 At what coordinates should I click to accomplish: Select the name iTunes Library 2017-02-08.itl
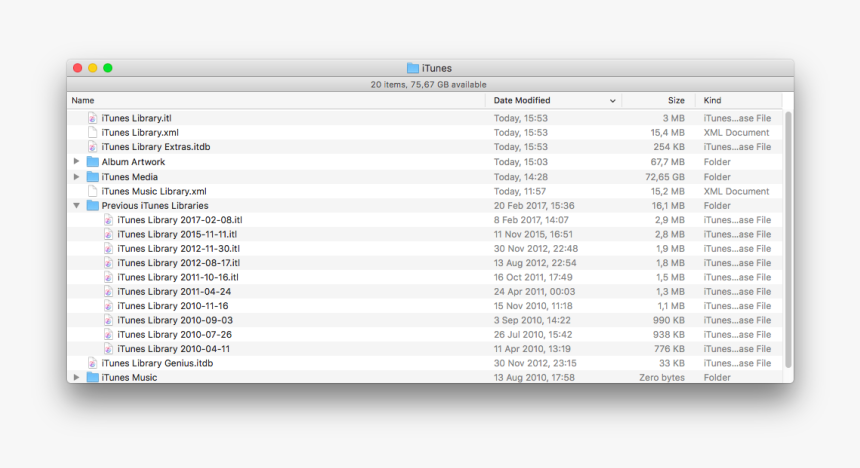click(x=180, y=220)
